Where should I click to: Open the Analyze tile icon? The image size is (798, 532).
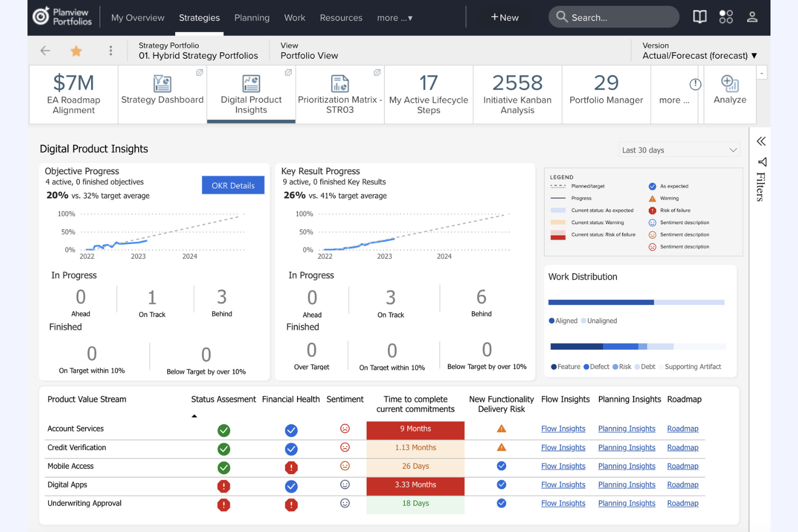[730, 84]
